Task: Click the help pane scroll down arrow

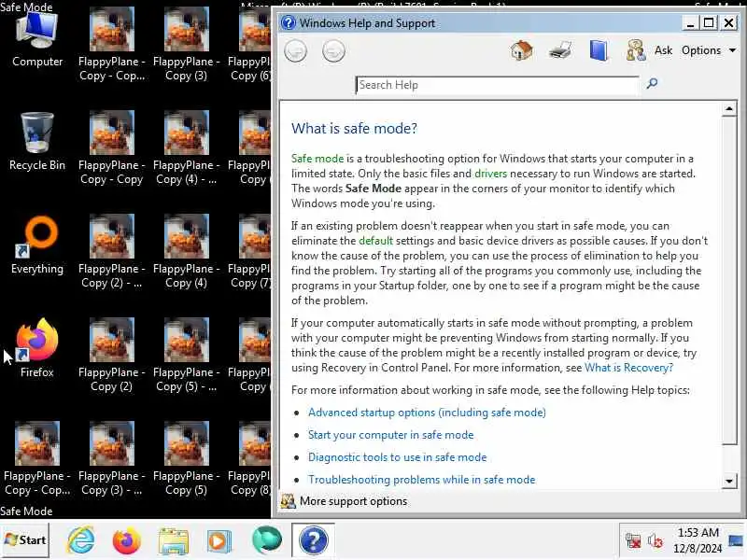Action: pyautogui.click(x=729, y=481)
